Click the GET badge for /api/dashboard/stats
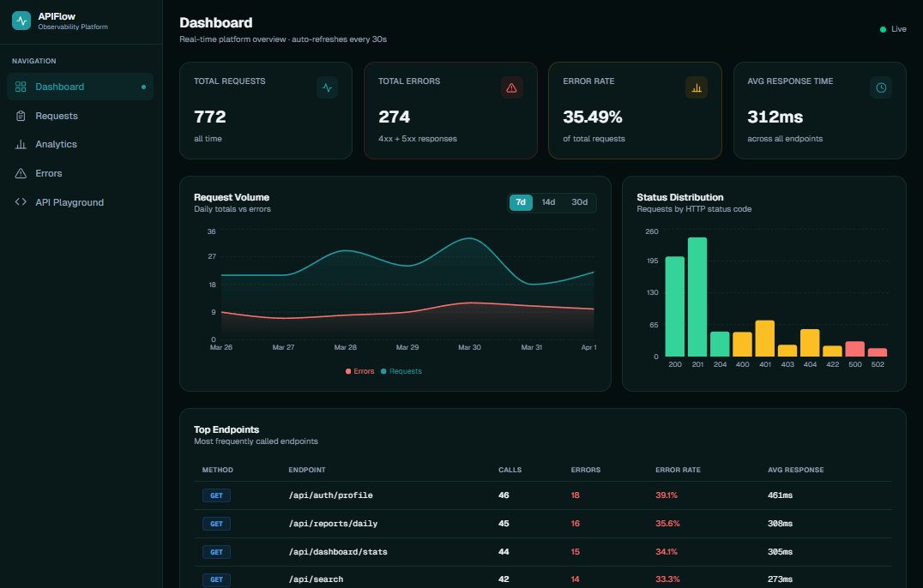The height and width of the screenshot is (588, 923). coord(217,552)
